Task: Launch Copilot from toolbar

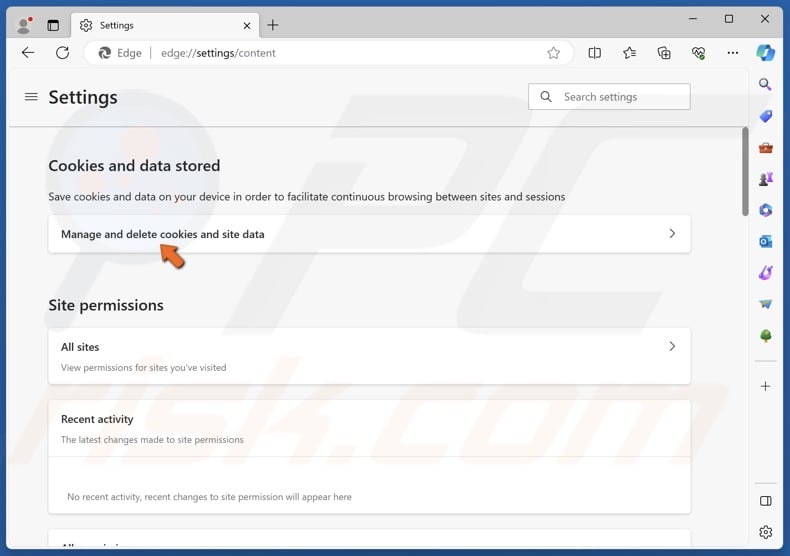Action: [765, 52]
